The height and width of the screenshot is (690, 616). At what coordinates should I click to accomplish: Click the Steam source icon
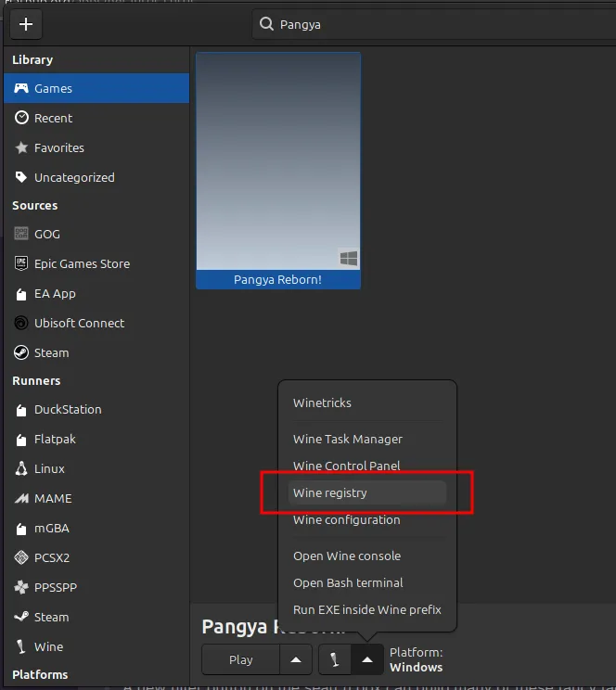point(21,352)
